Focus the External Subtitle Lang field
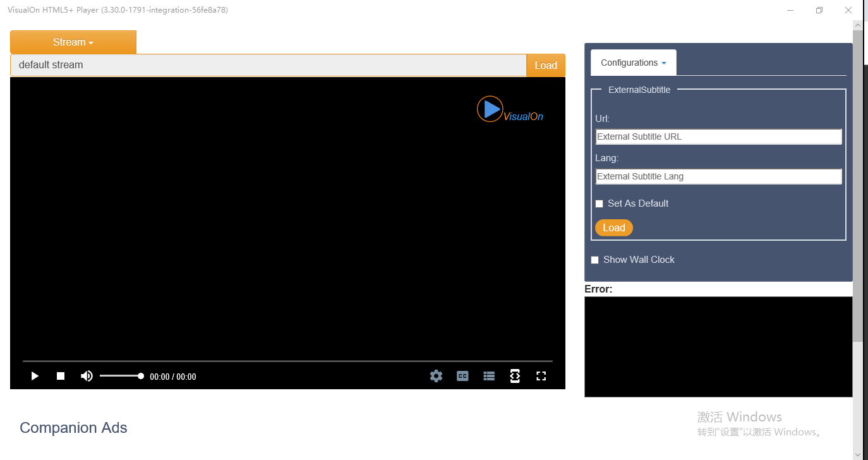This screenshot has width=868, height=460. (719, 176)
